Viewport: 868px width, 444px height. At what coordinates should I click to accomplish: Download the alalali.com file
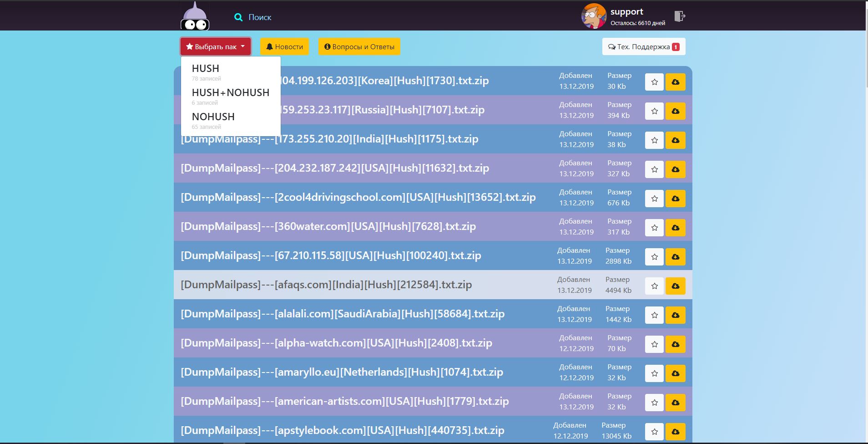point(675,315)
